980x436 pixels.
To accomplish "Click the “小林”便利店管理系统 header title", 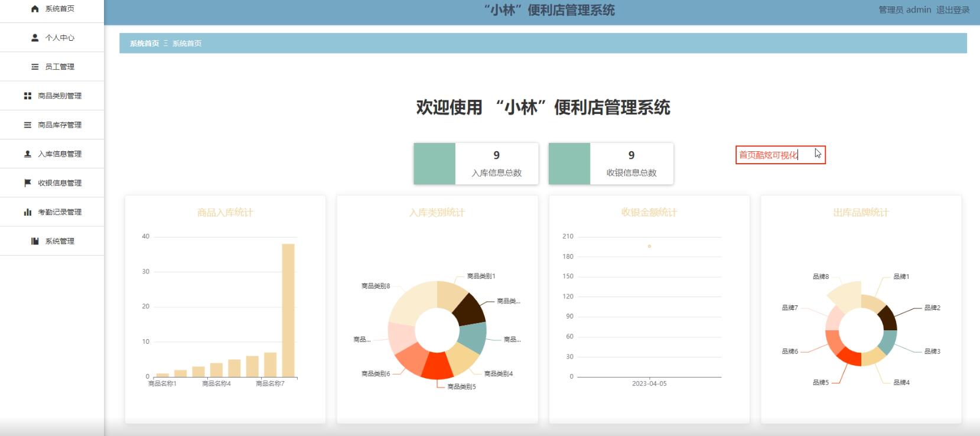I will point(549,10).
